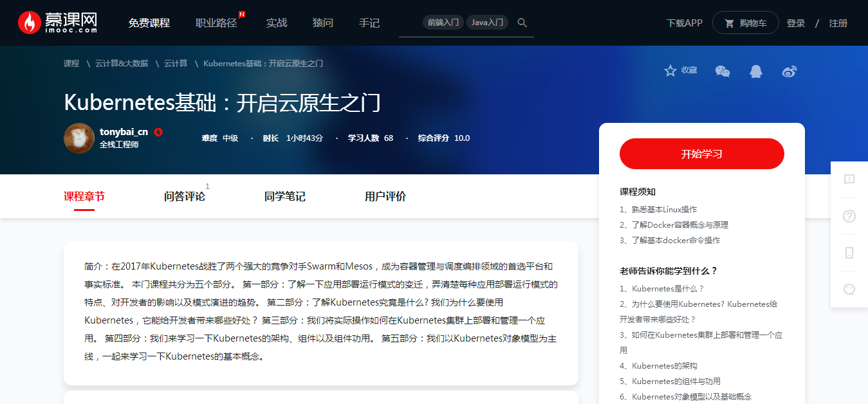The image size is (868, 404).
Task: Click the 了解Docker容器概念与原理 requirement text
Action: click(x=674, y=225)
